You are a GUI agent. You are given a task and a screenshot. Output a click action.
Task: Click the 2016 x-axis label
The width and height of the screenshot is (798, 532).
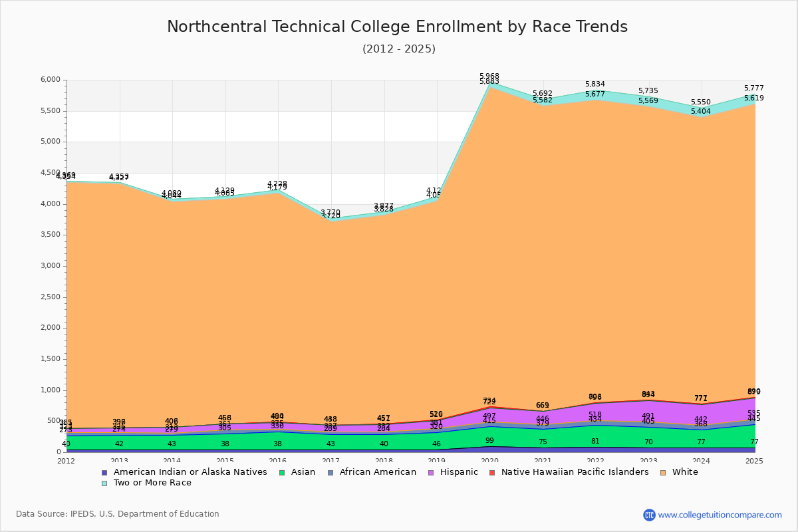pos(278,461)
